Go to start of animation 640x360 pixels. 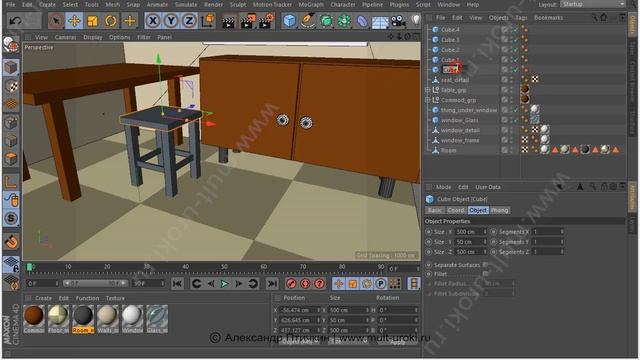177,283
